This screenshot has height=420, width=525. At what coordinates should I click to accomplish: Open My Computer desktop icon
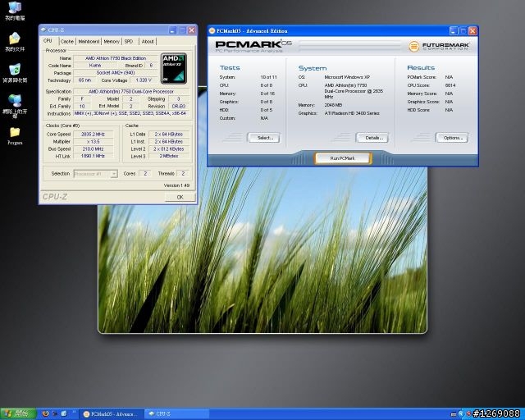15,11
